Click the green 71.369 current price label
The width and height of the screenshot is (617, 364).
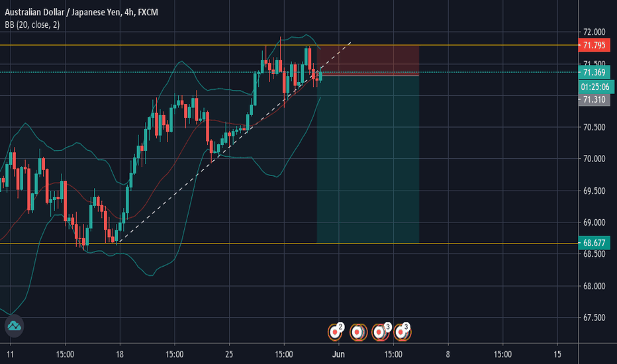pos(594,72)
